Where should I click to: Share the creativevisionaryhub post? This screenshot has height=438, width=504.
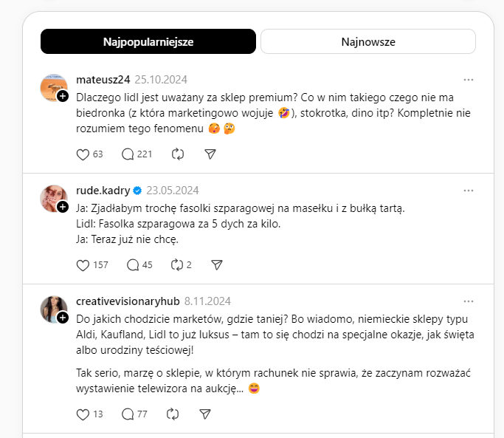205,415
